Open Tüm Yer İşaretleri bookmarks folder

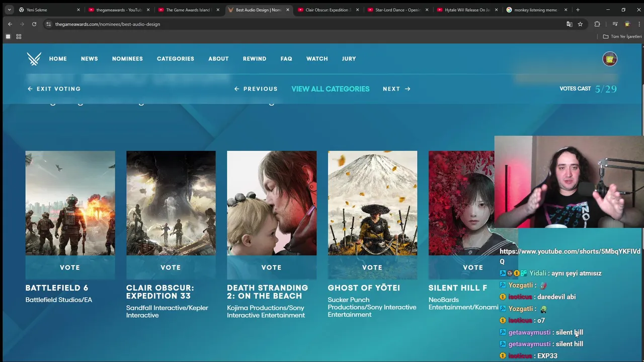tap(622, 37)
